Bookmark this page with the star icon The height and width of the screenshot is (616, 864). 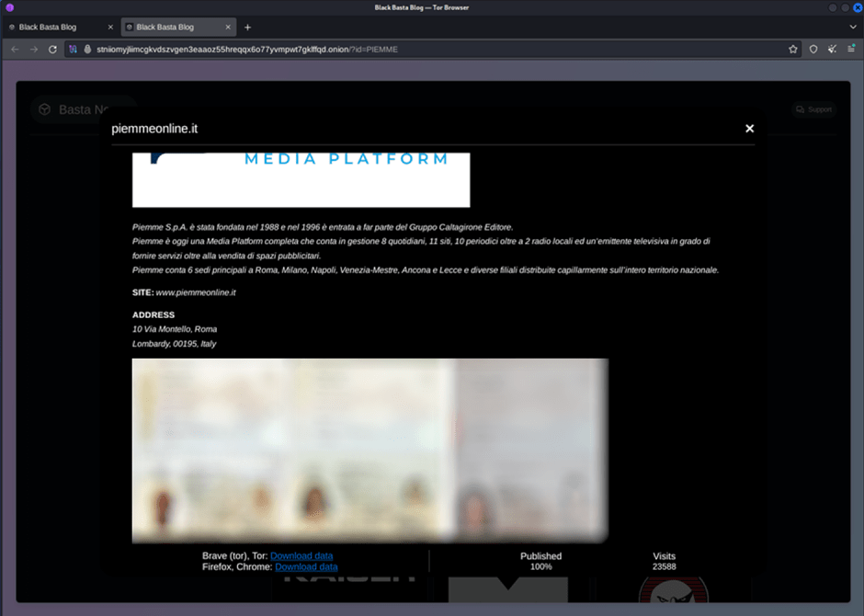point(793,49)
